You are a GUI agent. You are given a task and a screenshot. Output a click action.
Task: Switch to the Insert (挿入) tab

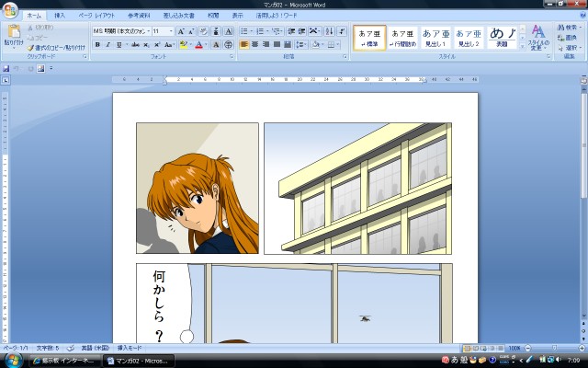click(60, 16)
